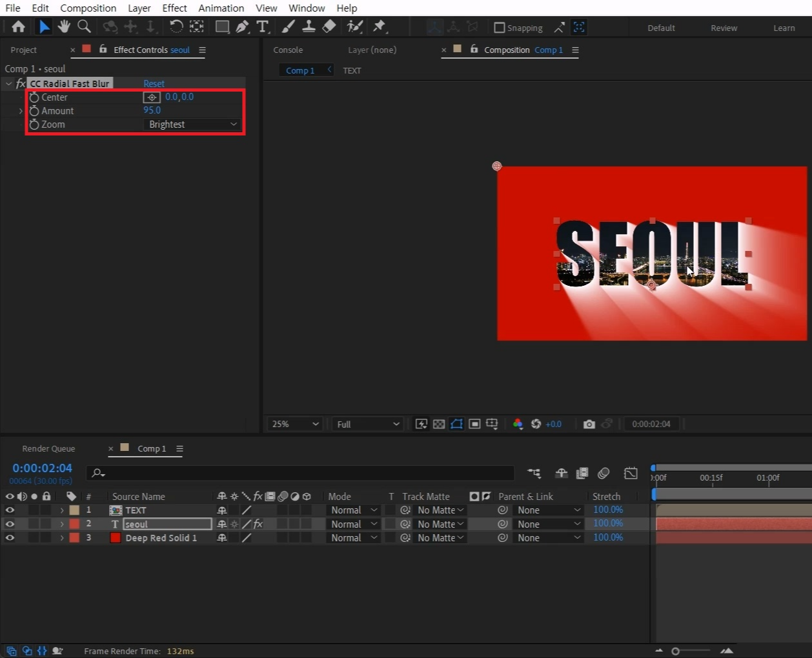
Task: Open the 25% magnification dropdown
Action: click(294, 424)
